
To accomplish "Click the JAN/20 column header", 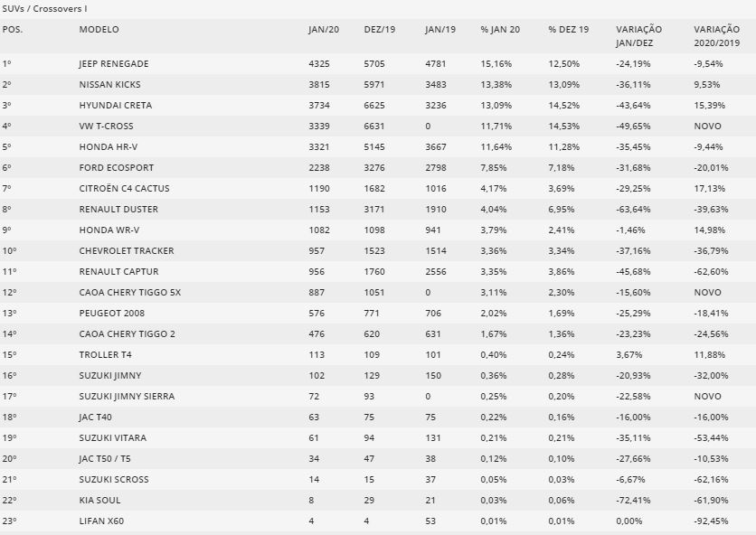I will 324,30.
